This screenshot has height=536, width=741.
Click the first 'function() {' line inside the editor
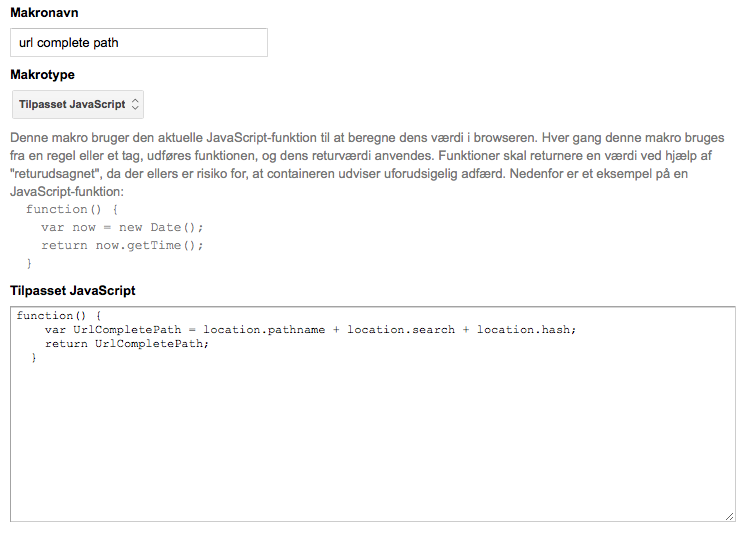pyautogui.click(x=59, y=316)
